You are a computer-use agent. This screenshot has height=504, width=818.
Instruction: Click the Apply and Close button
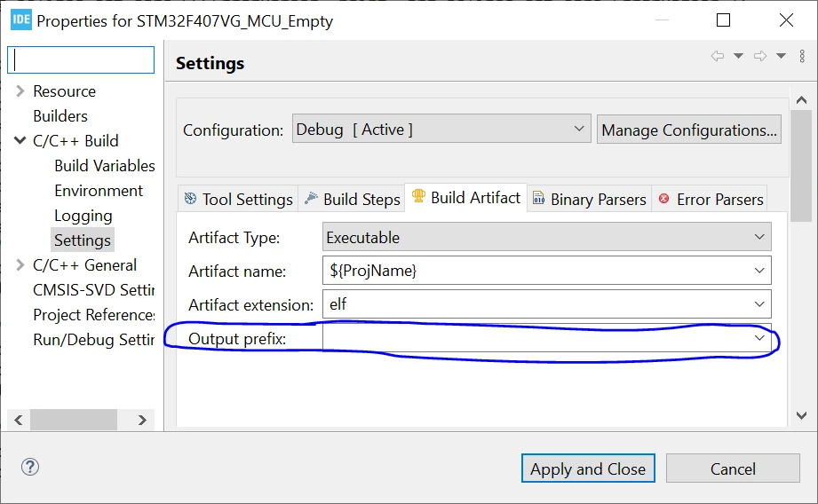(588, 469)
